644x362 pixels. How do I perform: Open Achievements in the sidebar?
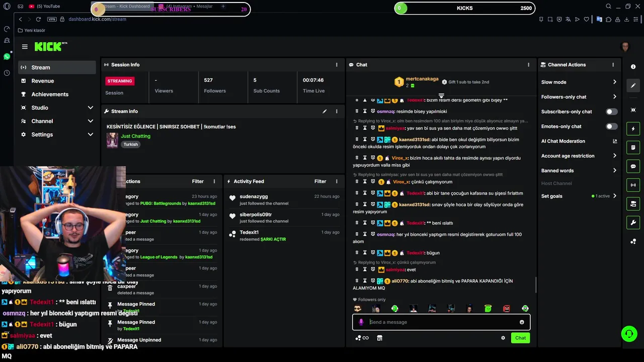57,95
